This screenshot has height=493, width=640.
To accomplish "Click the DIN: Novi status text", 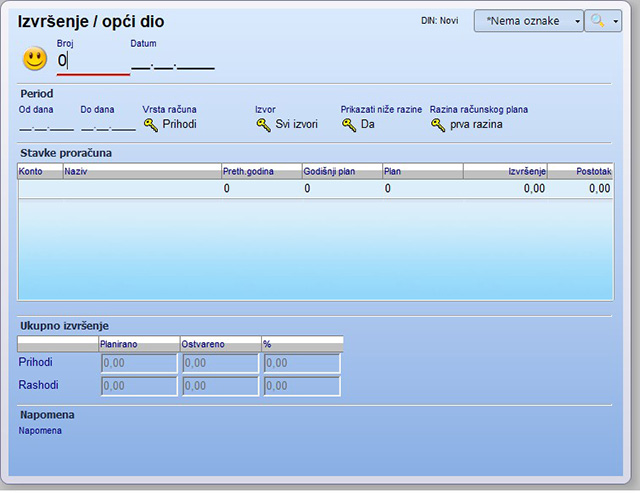I will 440,21.
